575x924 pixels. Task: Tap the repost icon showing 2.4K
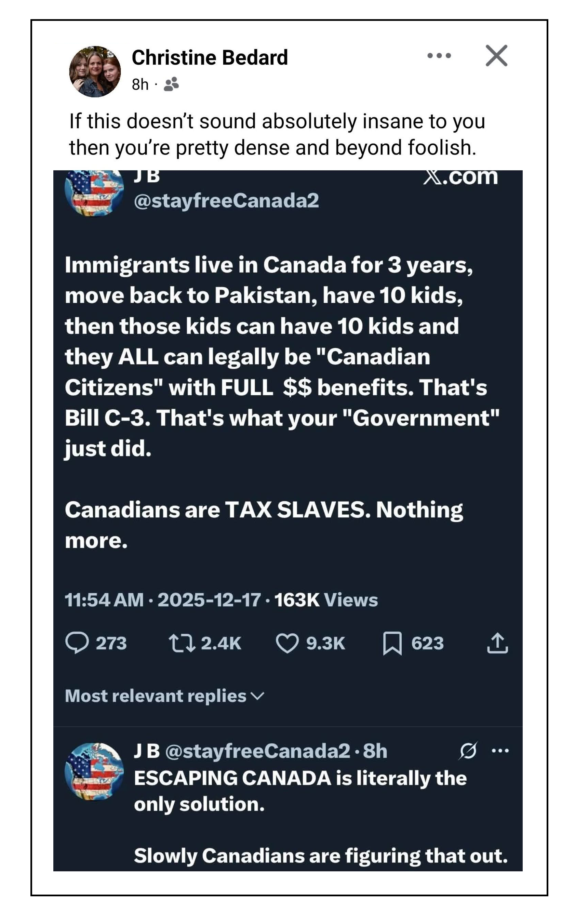[x=182, y=643]
